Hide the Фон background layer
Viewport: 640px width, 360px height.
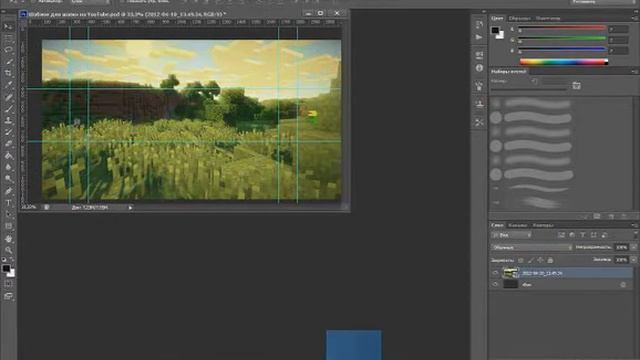pos(495,284)
